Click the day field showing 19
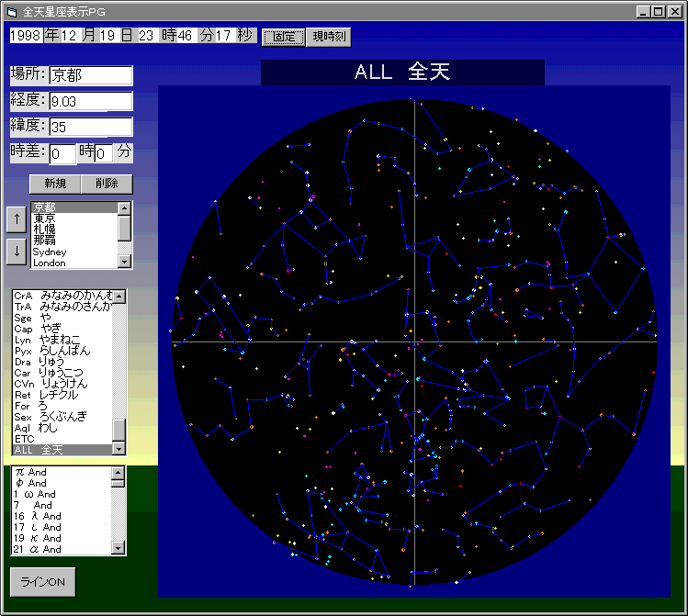Image resolution: width=688 pixels, height=616 pixels. click(x=107, y=35)
